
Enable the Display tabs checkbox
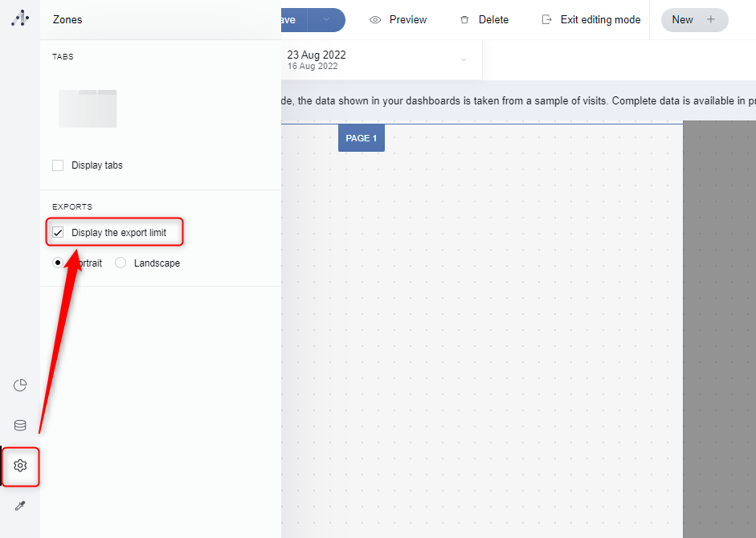(x=58, y=165)
